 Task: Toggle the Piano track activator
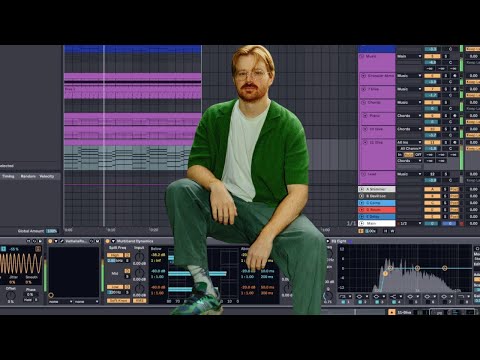pos(432,116)
